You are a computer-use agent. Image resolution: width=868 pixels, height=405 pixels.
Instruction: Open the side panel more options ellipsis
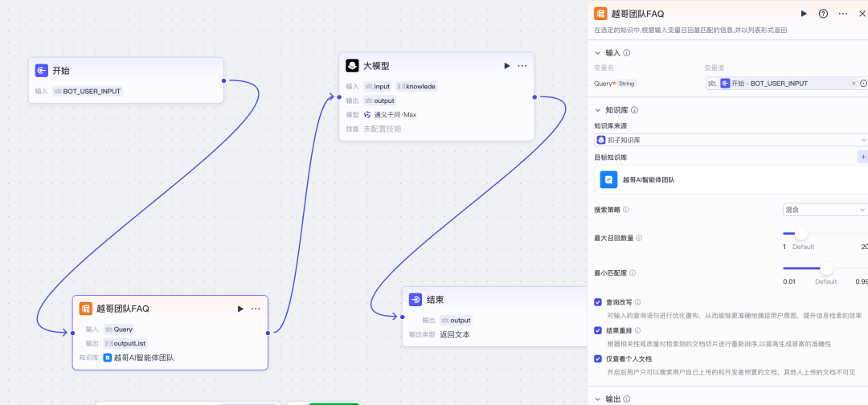point(842,14)
